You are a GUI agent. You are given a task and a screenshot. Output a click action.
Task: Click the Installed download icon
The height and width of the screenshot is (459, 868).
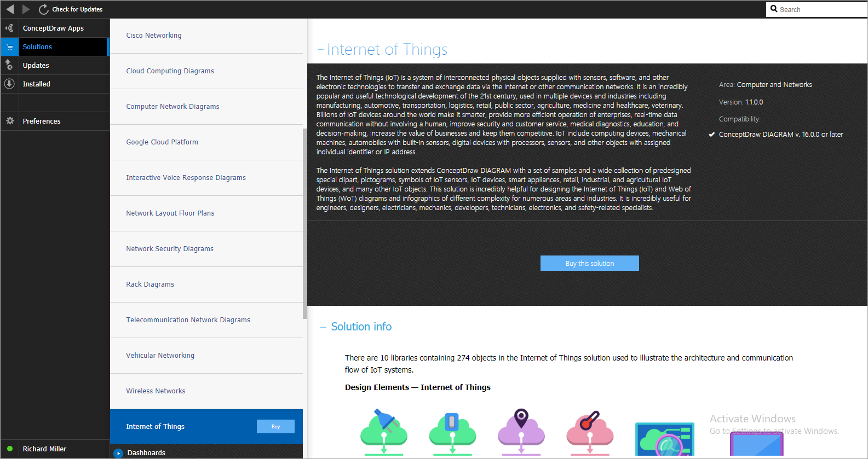[x=9, y=84]
